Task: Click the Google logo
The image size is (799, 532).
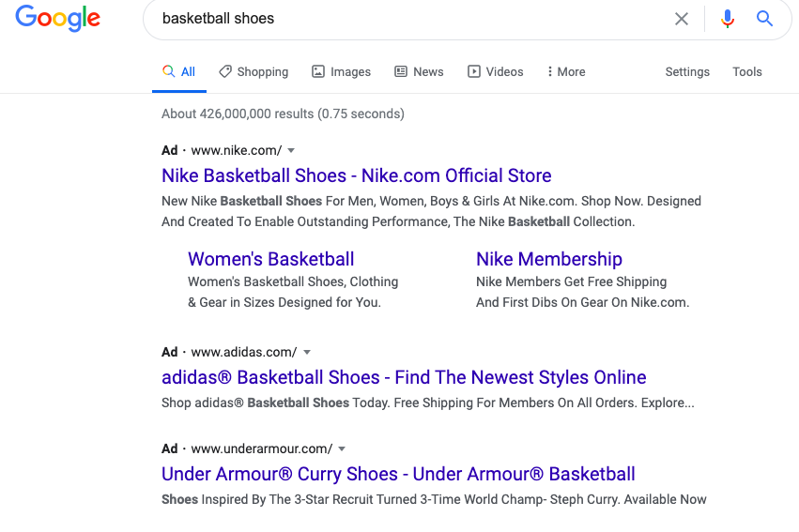Action: click(57, 20)
